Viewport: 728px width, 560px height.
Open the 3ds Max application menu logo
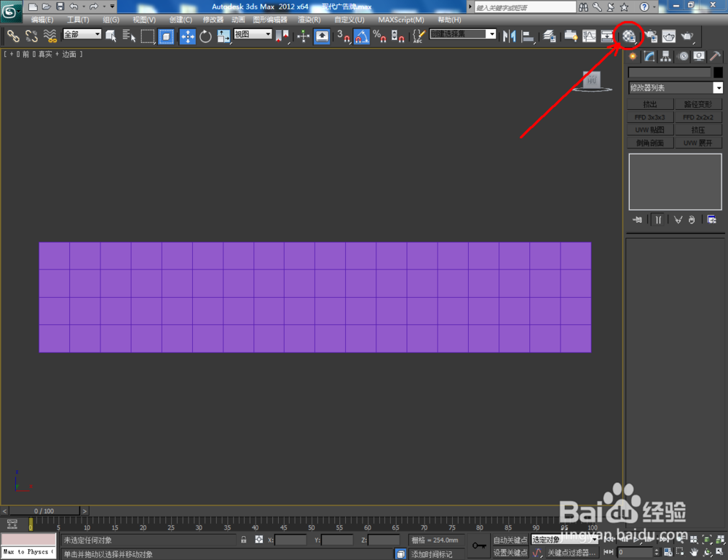tap(10, 11)
